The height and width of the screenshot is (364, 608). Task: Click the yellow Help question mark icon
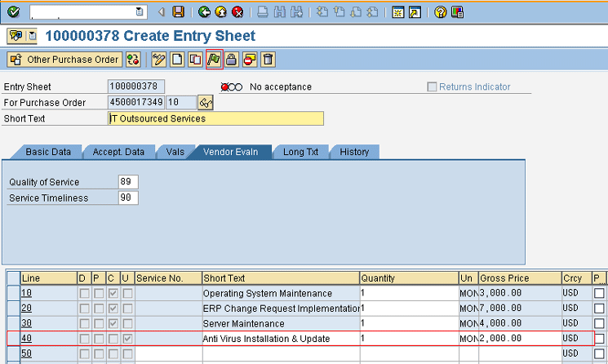coord(440,12)
